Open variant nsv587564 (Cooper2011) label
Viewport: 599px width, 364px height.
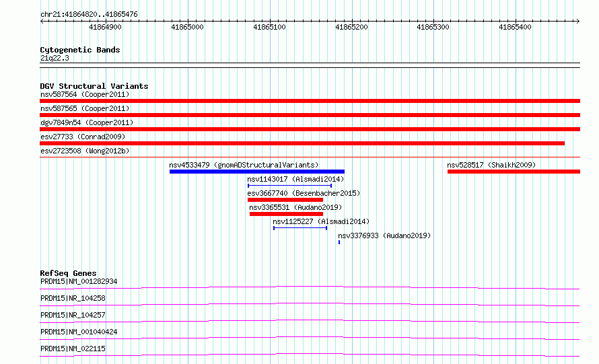click(x=85, y=94)
